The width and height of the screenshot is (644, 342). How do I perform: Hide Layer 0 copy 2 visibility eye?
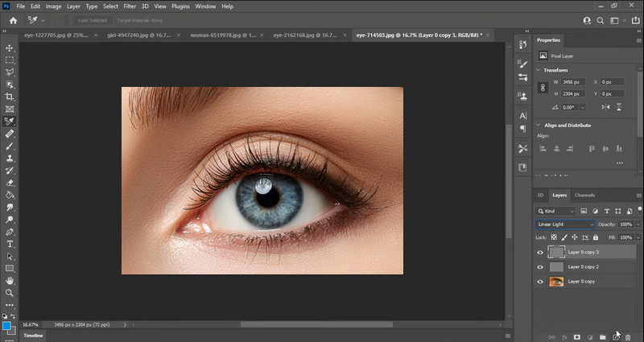pos(540,267)
